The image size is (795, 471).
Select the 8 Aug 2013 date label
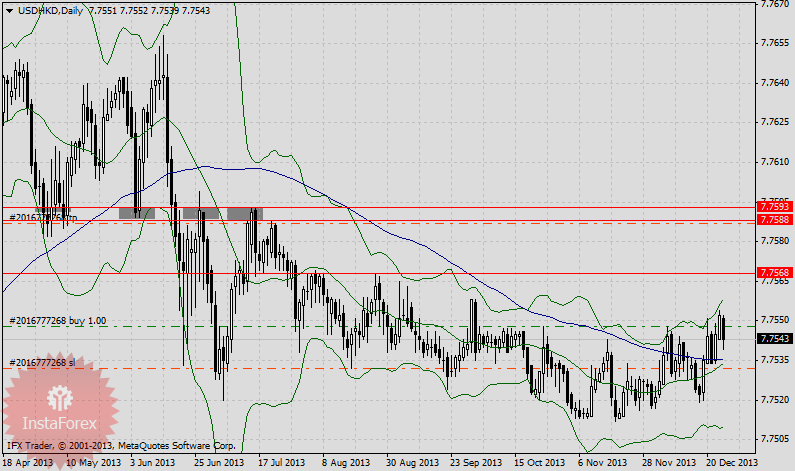(346, 462)
